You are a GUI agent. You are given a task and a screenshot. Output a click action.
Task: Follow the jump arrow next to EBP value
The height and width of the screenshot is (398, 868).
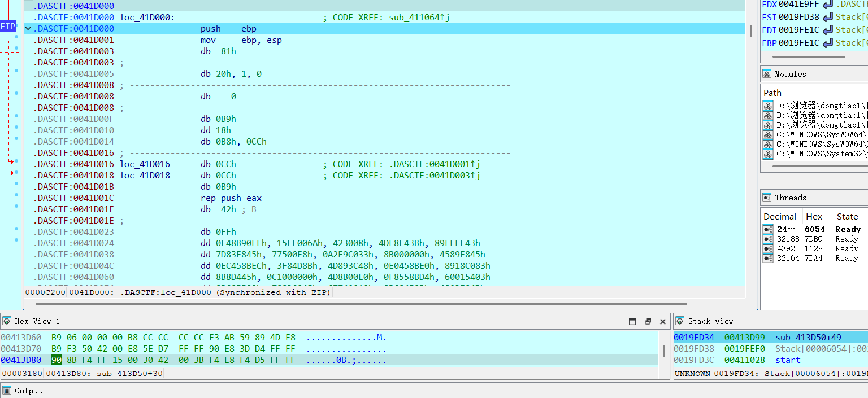click(x=827, y=43)
